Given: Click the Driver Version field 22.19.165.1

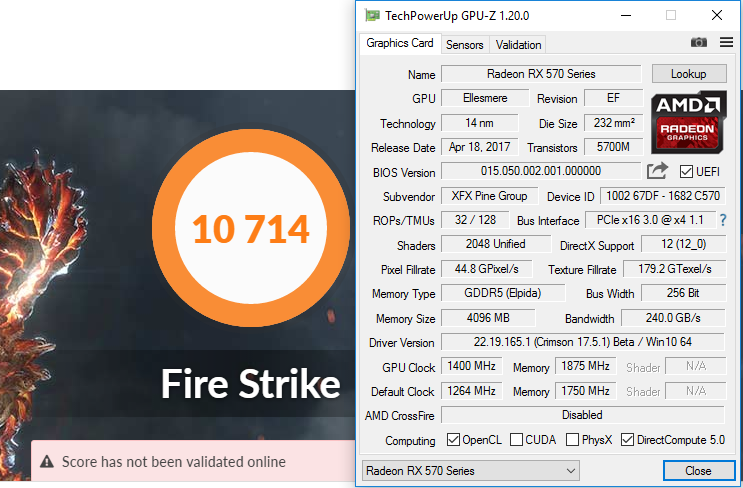Looking at the screenshot, I should pos(583,342).
